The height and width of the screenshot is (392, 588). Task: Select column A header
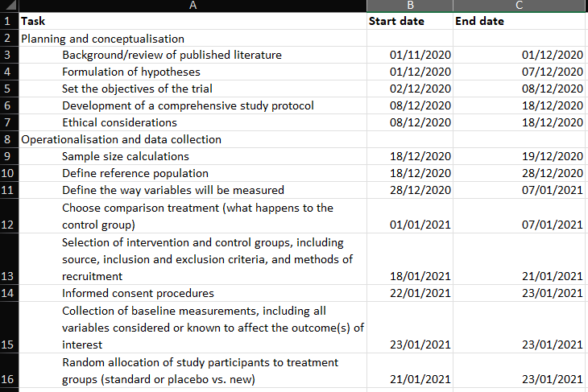(192, 6)
